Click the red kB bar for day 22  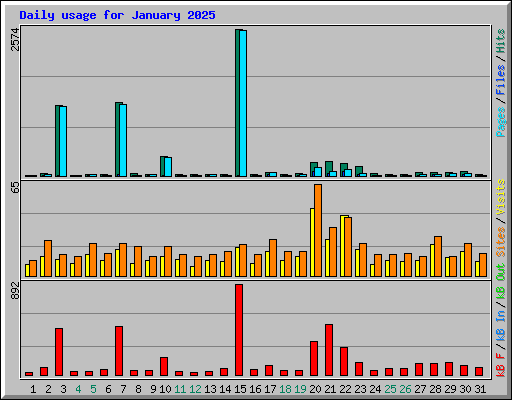coord(344,362)
